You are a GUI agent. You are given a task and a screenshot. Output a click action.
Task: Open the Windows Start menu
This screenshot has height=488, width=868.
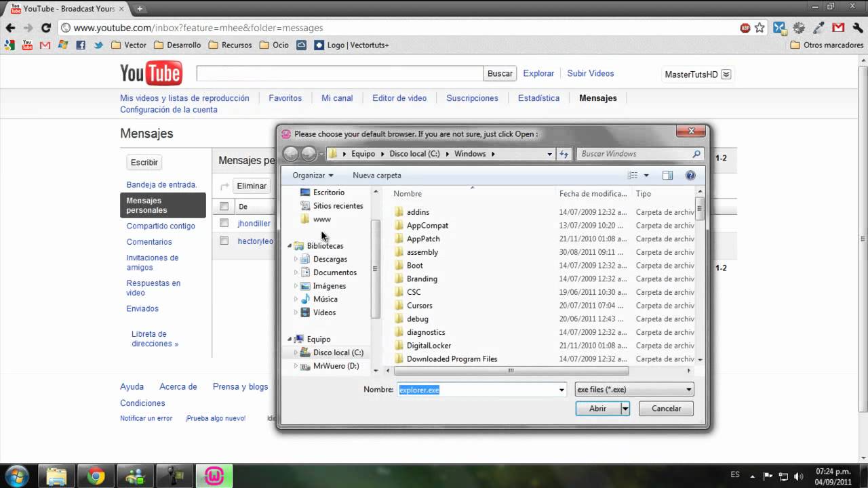point(16,475)
